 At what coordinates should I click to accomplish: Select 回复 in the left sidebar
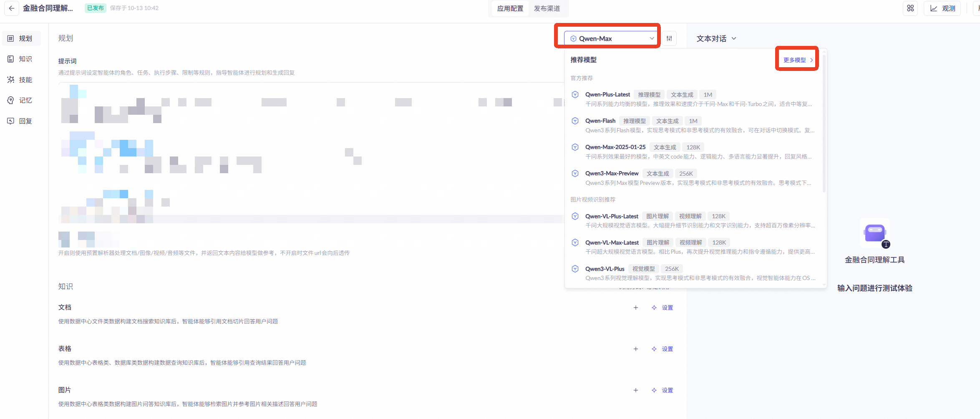coord(21,121)
